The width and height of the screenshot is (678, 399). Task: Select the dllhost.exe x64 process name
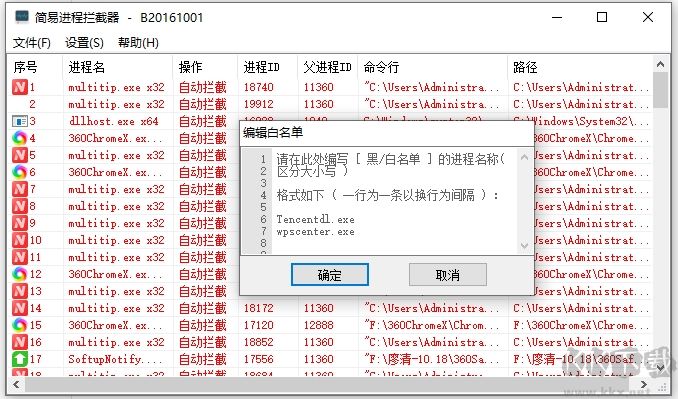click(114, 121)
